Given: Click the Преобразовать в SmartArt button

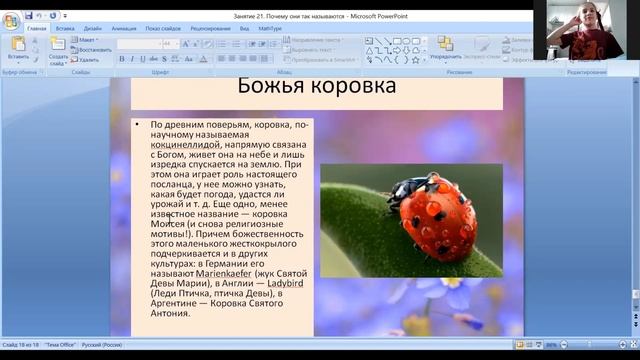Looking at the screenshot, I should [x=320, y=60].
